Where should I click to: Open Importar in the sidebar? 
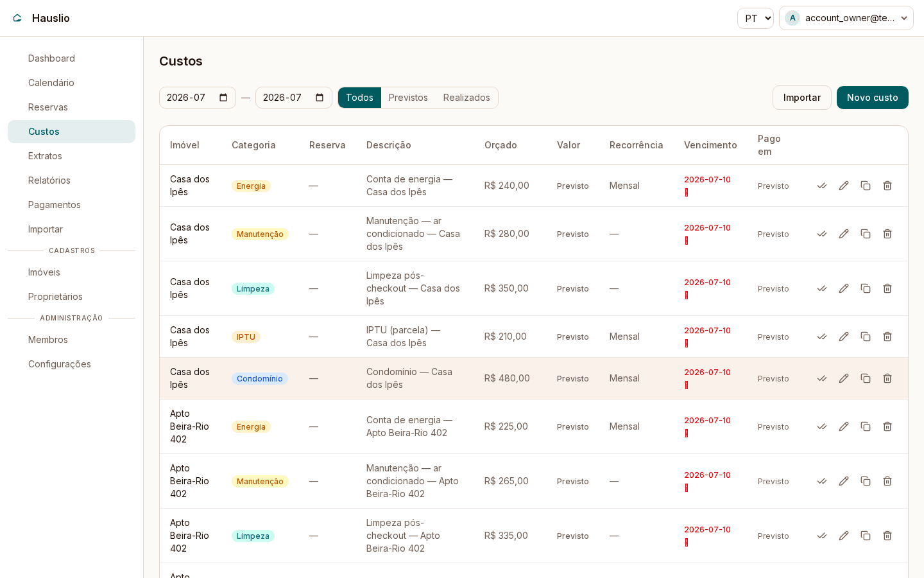point(71,229)
